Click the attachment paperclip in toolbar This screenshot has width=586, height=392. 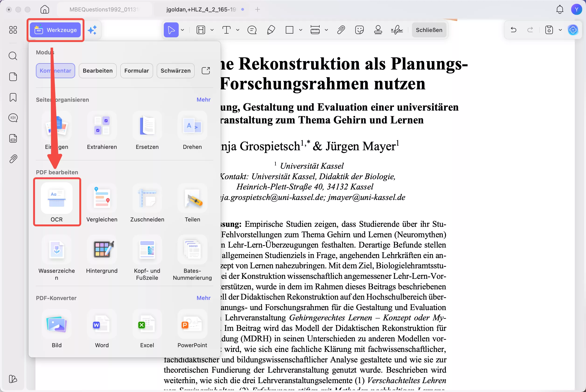[x=341, y=30]
